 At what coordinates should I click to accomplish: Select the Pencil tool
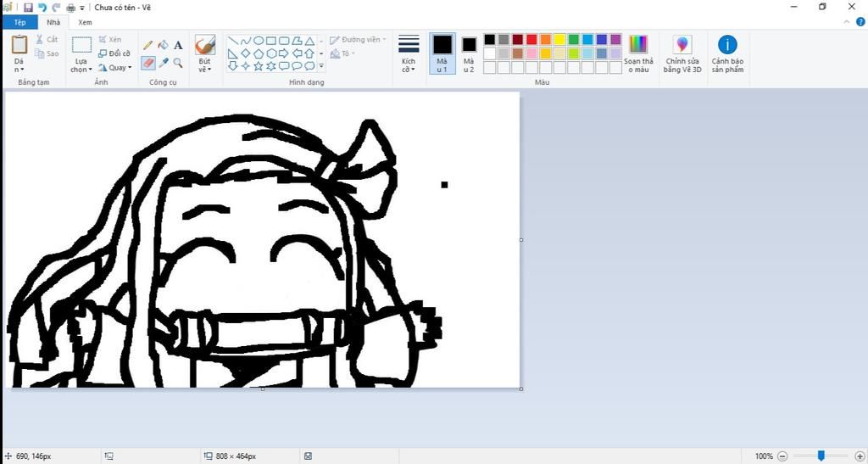[x=147, y=45]
